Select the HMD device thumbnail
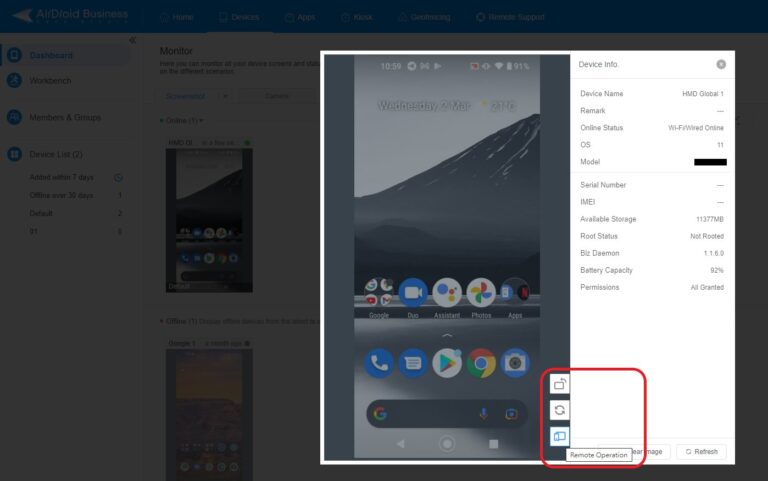This screenshot has height=481, width=768. tap(209, 220)
